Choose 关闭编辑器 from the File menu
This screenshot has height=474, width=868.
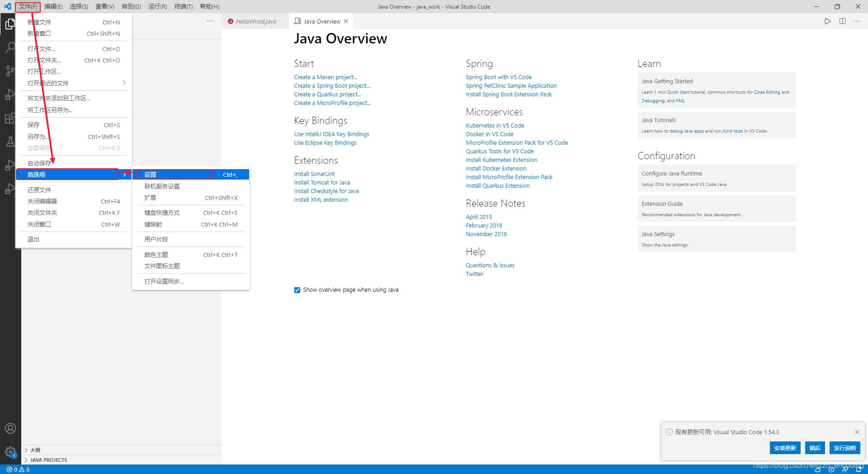[x=73, y=201]
